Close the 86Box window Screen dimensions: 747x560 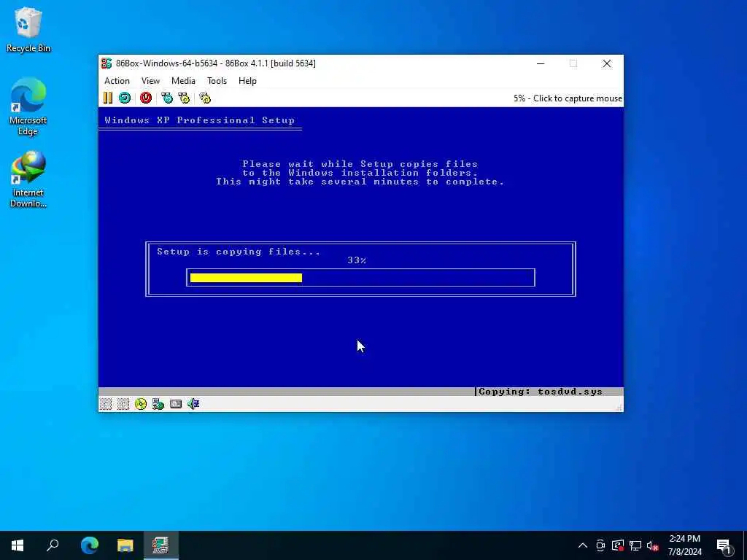click(x=606, y=64)
